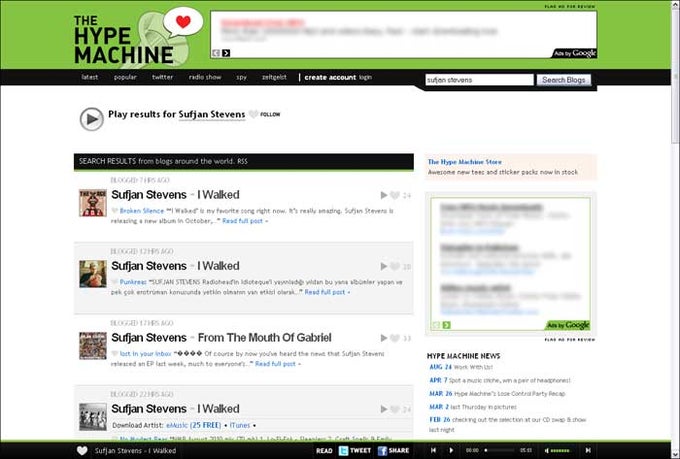The image size is (680, 459).
Task: Open the popular nav item
Action: (x=125, y=77)
